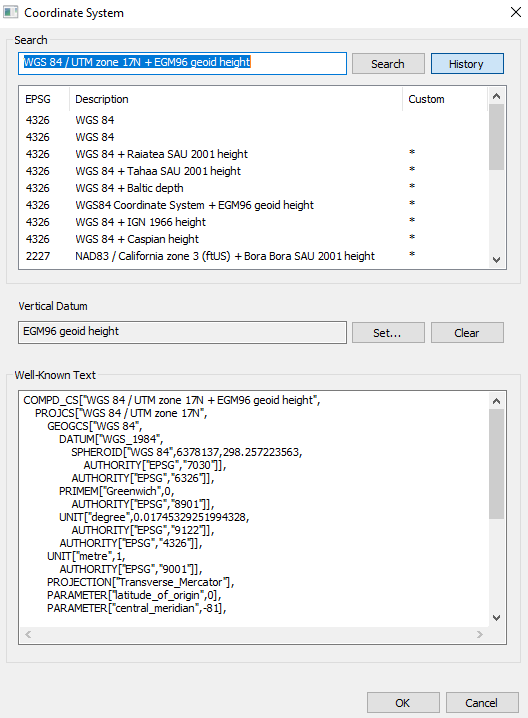Click Set... for the vertical datum
The image size is (528, 718).
[x=388, y=332]
